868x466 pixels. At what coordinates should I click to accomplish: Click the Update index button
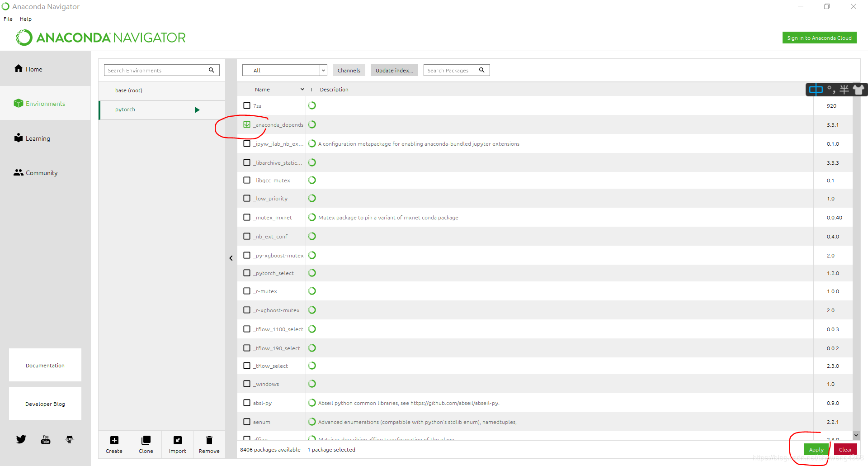coord(394,70)
